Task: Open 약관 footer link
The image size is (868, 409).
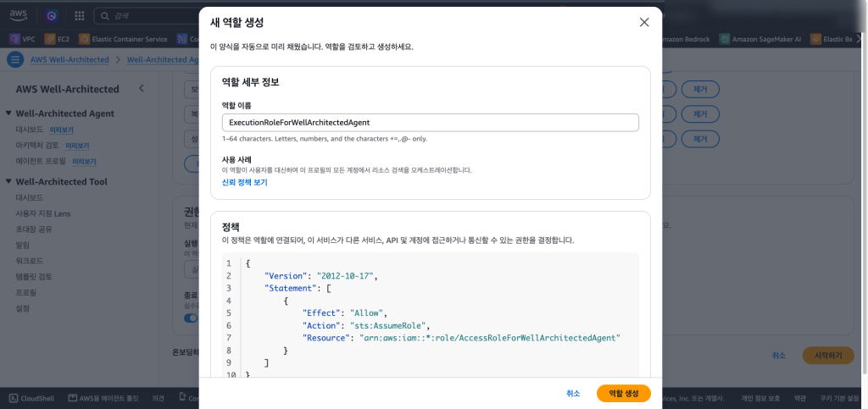Action: [800, 397]
